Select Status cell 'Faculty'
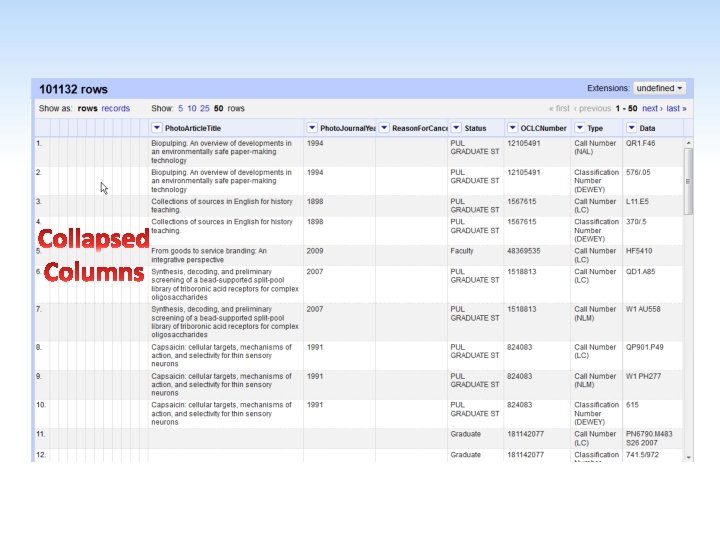 click(x=461, y=251)
